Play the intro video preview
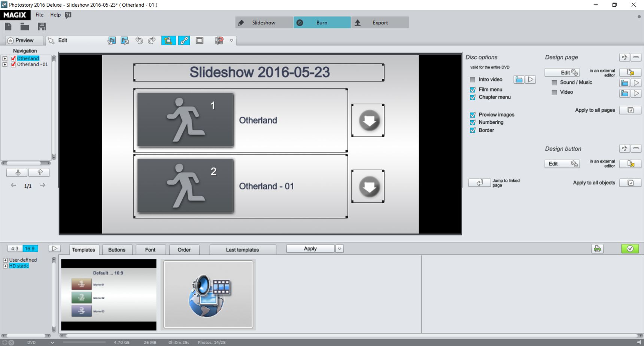Image resolution: width=644 pixels, height=346 pixels. pyautogui.click(x=531, y=79)
